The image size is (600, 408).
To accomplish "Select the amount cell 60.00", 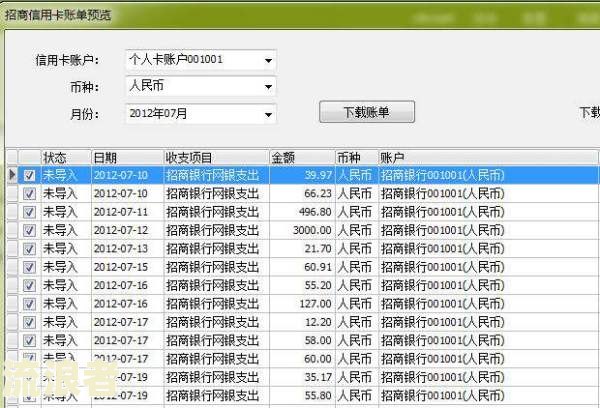I will tap(302, 359).
